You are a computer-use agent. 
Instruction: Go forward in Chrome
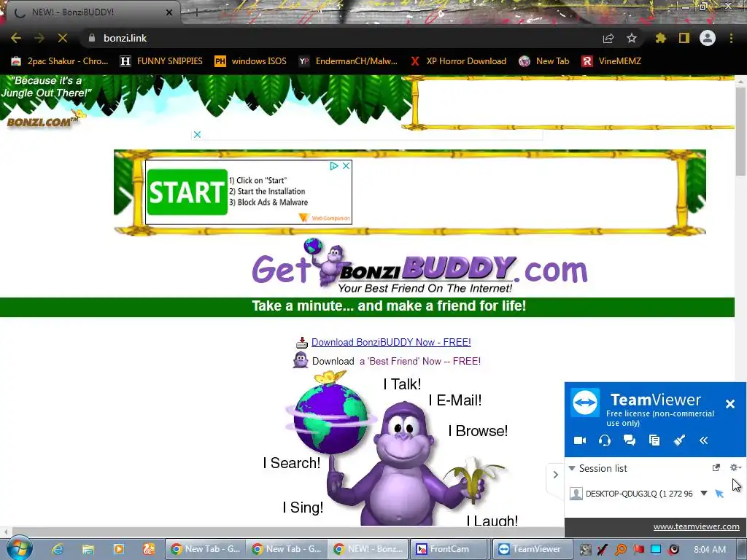[39, 38]
